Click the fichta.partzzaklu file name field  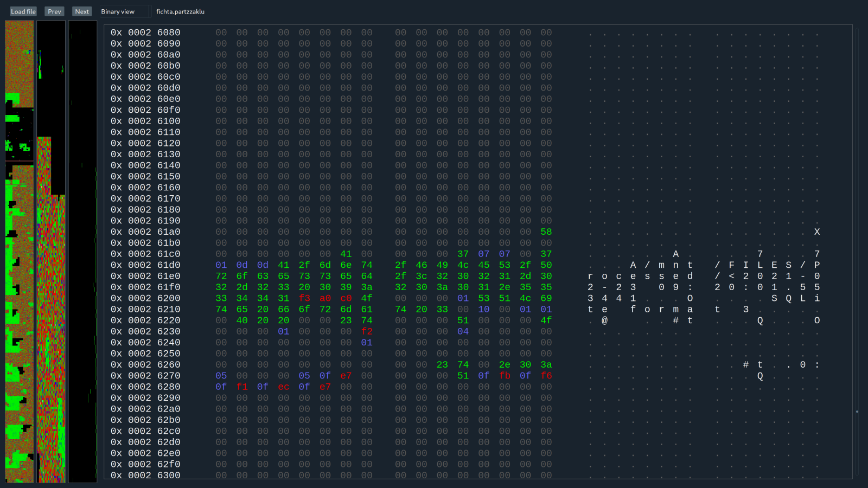tap(181, 11)
